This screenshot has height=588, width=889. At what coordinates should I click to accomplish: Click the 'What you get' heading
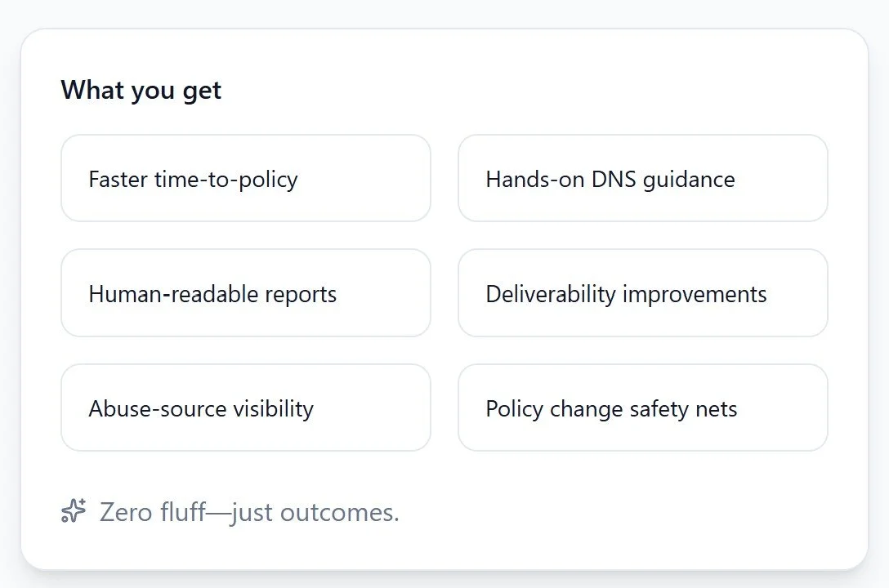coord(141,90)
